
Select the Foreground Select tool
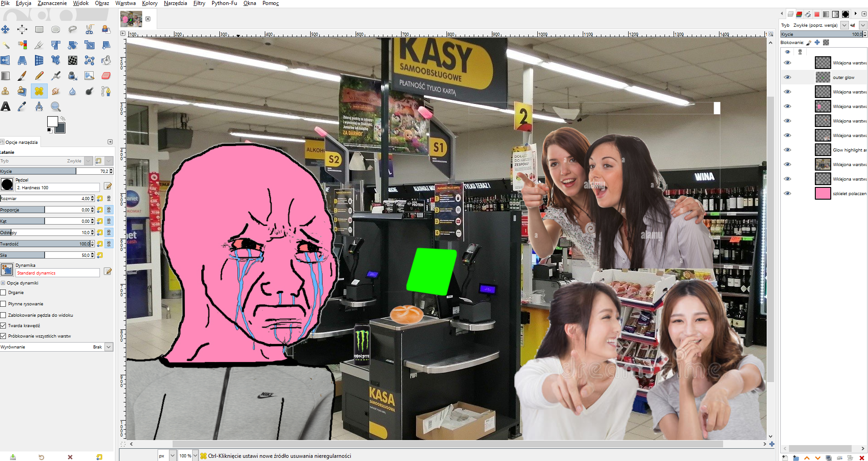click(106, 29)
